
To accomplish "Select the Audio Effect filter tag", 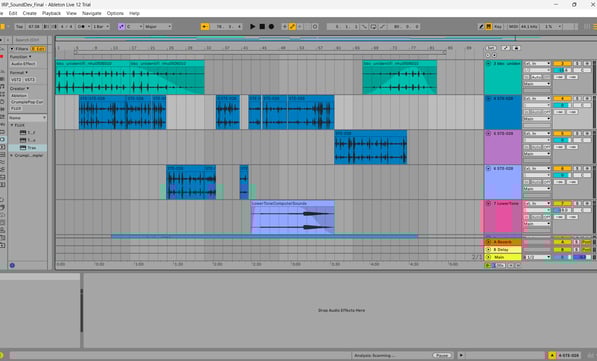I will (23, 64).
